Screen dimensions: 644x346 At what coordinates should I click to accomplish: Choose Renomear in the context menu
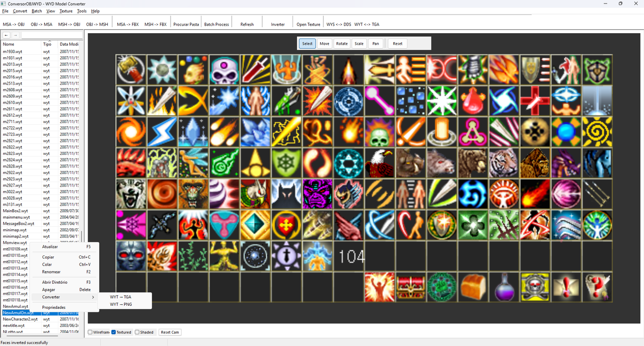64,272
